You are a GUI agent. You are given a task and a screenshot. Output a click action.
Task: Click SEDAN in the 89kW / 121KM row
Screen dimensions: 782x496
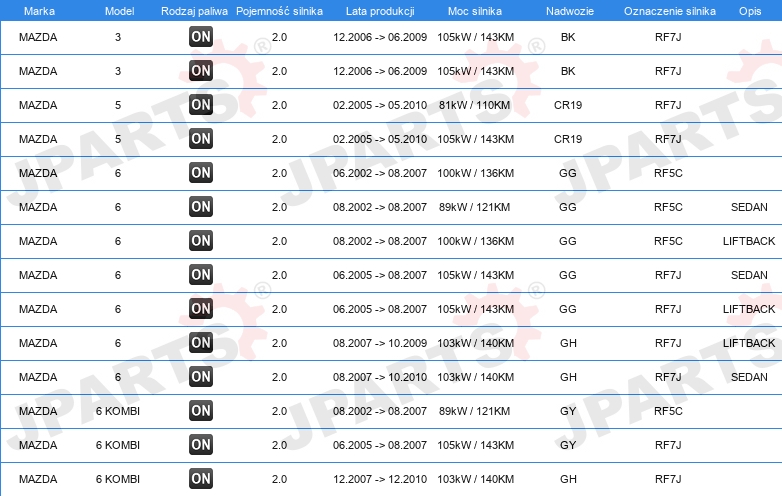[749, 207]
